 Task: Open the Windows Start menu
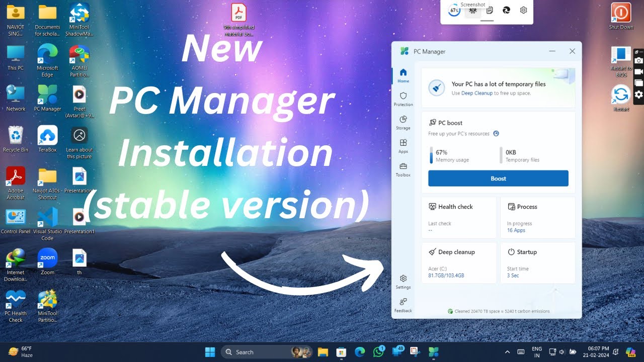(210, 352)
